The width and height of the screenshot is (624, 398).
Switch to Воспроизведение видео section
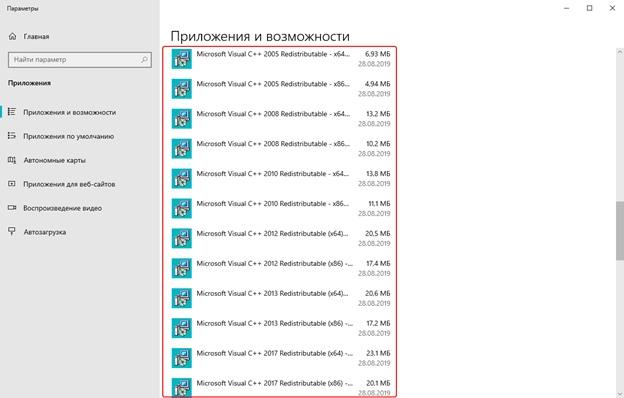click(62, 208)
